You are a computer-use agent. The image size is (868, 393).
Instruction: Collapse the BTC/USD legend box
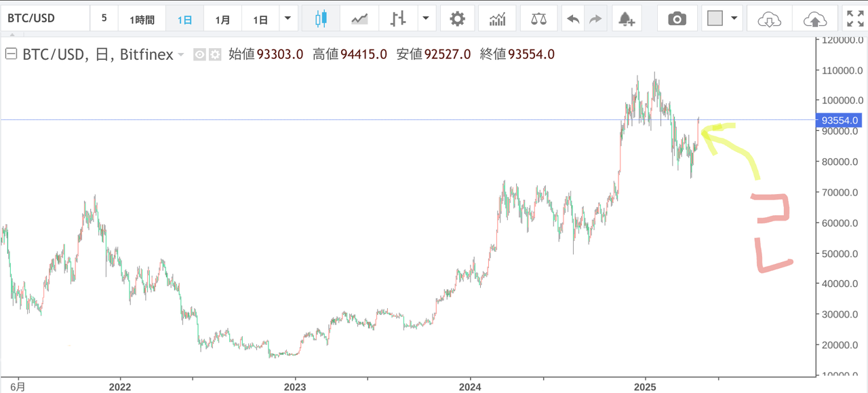click(11, 55)
